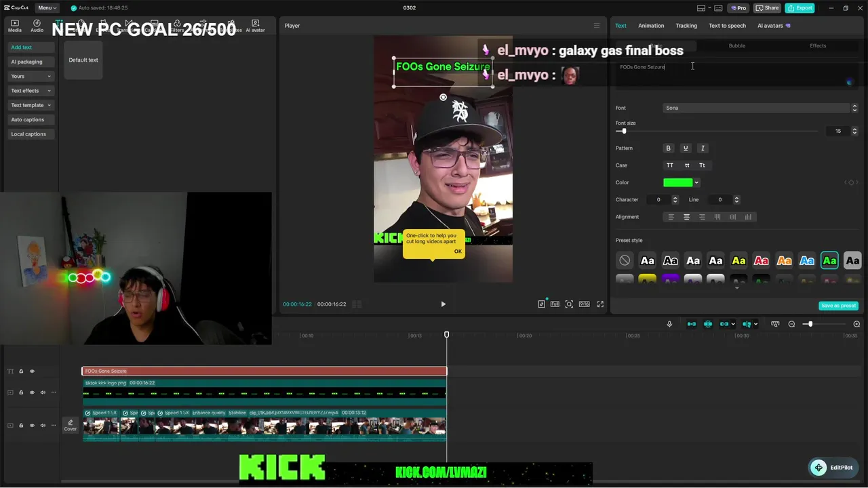Add keyframe with diamond icon
868x488 pixels.
click(x=851, y=182)
